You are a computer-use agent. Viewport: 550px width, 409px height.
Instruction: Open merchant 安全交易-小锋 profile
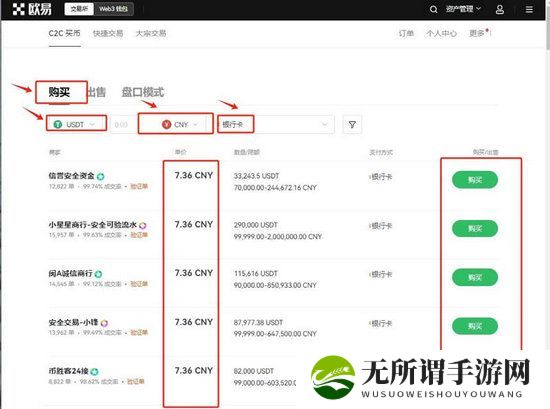pyautogui.click(x=73, y=322)
